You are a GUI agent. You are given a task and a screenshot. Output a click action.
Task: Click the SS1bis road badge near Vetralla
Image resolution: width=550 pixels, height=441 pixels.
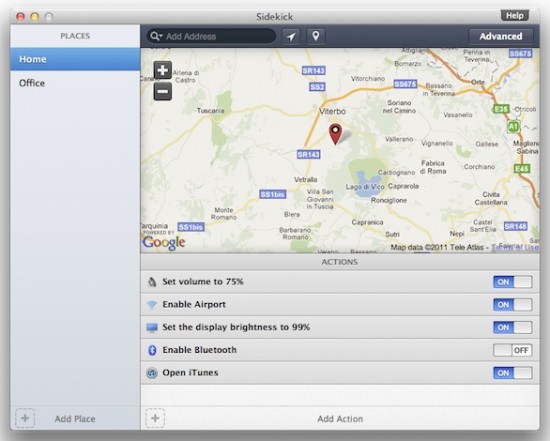[x=273, y=194]
